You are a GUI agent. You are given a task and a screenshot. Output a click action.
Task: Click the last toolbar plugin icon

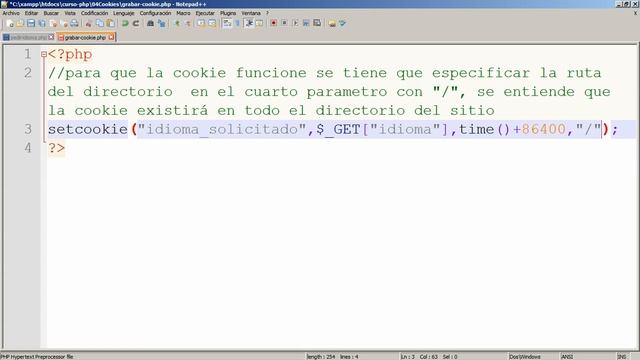(x=342, y=24)
